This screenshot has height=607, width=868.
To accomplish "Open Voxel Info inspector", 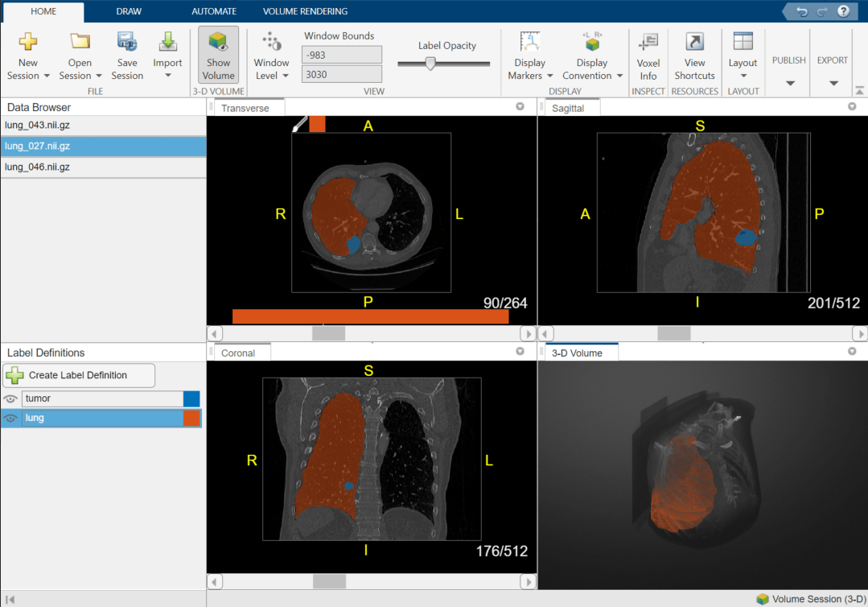I will [x=648, y=42].
